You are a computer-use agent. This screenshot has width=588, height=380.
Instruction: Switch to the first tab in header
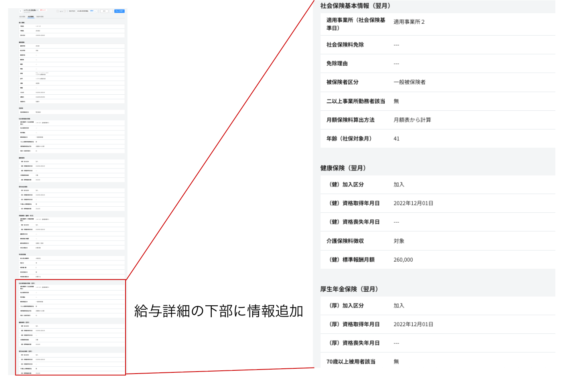(x=22, y=16)
